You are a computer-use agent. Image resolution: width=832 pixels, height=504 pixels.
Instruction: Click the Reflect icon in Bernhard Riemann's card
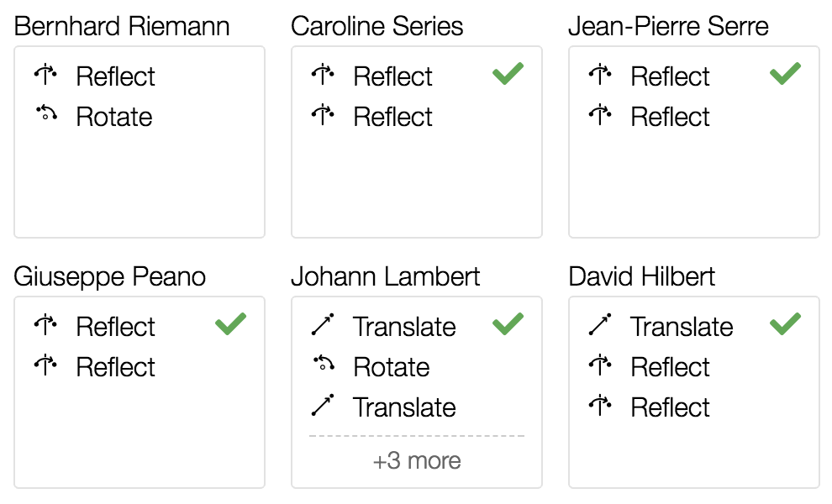[x=45, y=76]
